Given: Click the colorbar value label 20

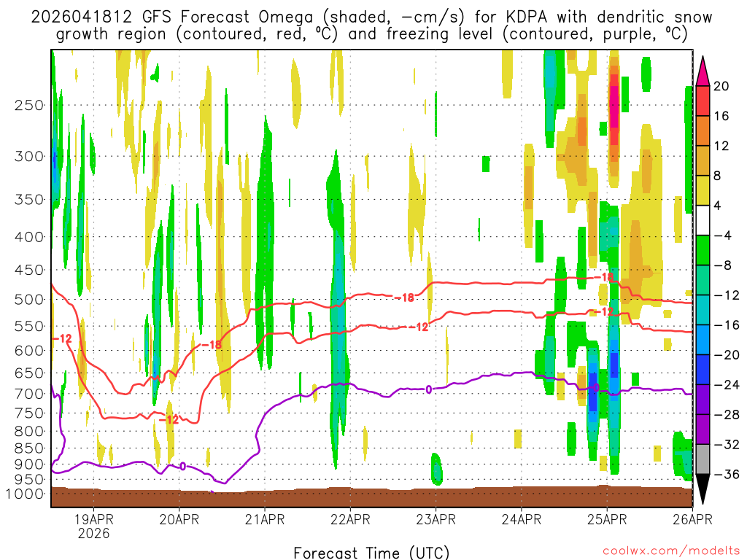Looking at the screenshot, I should point(721,86).
